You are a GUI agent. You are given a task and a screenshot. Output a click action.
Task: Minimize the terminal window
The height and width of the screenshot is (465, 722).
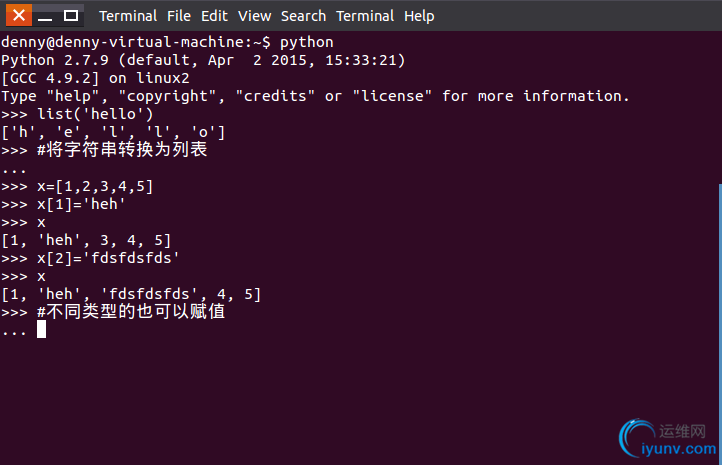(x=45, y=16)
